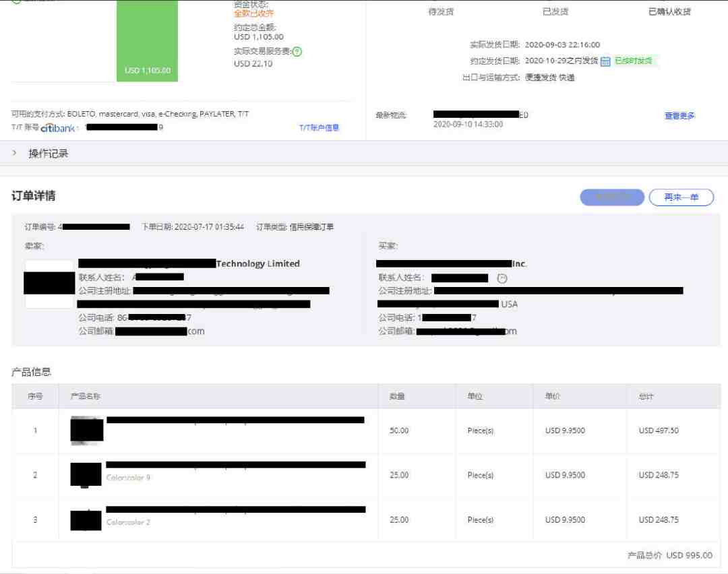Viewport: 728px width, 574px height.
Task: Click the 下单日期 2020-07-17 01:35:44 text
Action: pyautogui.click(x=193, y=227)
